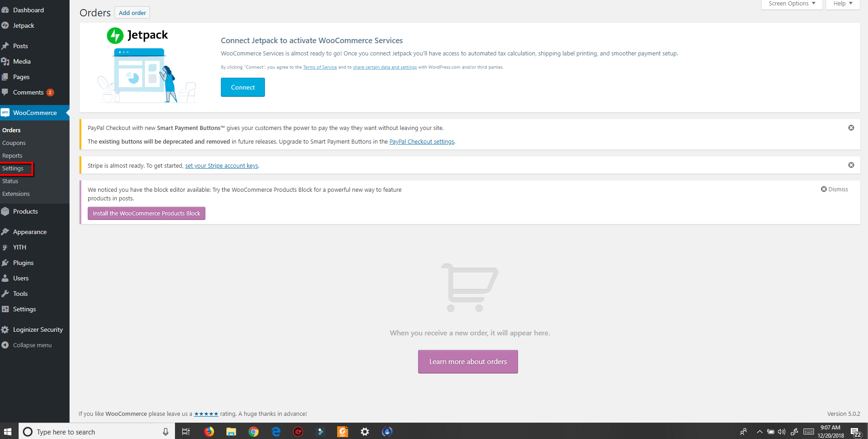868x439 pixels.
Task: Click Learn more about orders button
Action: [468, 362]
